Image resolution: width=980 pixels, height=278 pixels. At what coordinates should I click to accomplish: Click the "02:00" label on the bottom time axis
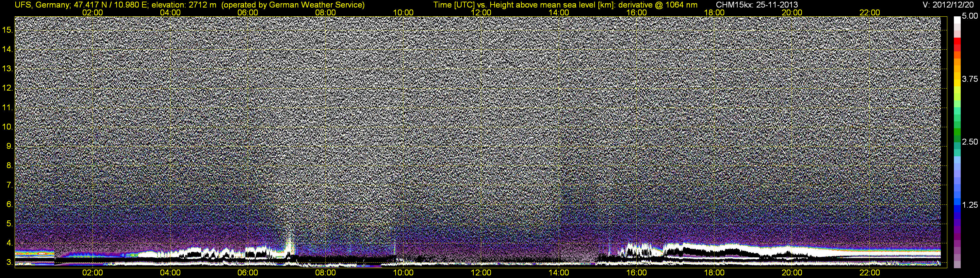click(92, 273)
